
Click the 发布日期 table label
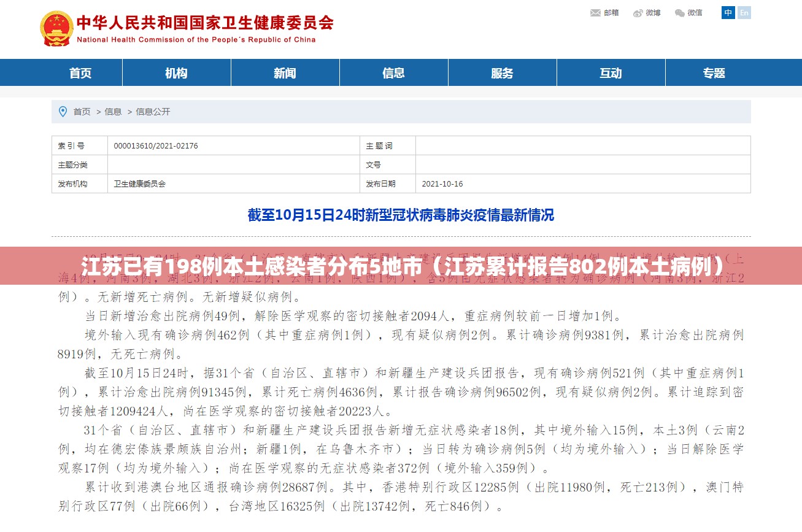coord(381,184)
